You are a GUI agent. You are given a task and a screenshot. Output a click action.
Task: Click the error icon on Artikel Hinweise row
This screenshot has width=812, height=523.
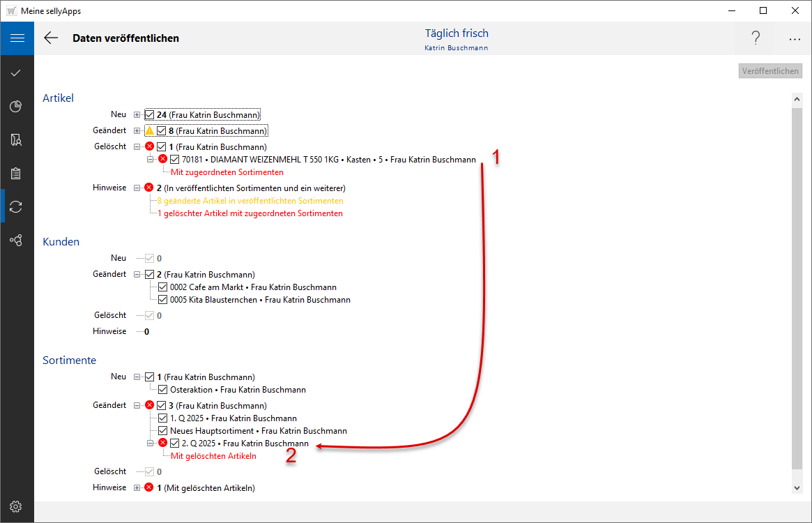click(149, 187)
